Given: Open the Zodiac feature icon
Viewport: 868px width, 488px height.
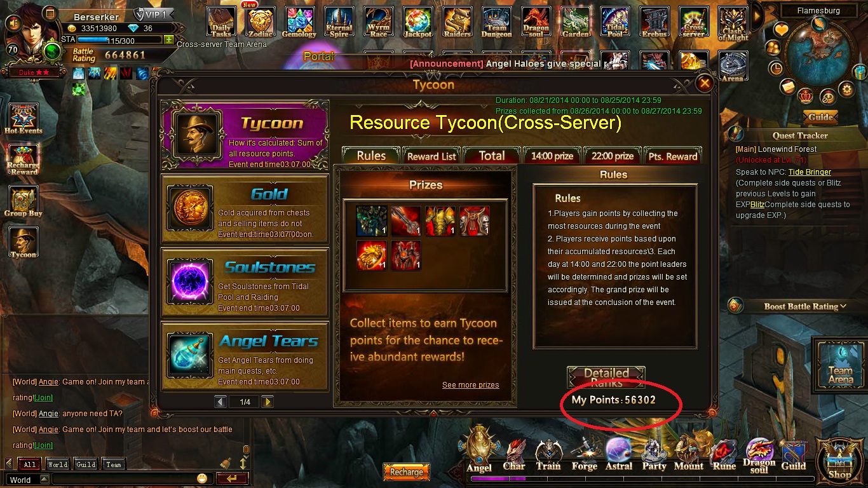Looking at the screenshot, I should click(x=260, y=22).
